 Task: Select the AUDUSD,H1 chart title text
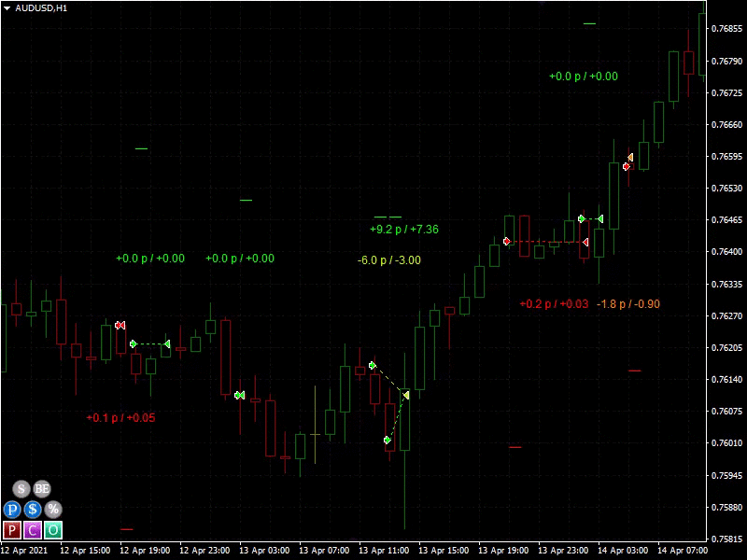coord(41,8)
